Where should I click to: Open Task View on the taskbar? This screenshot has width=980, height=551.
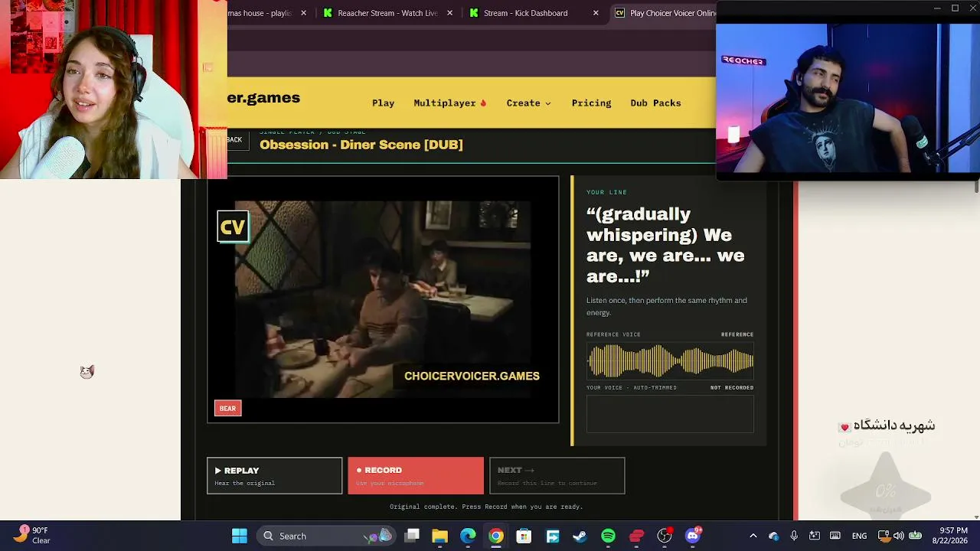point(412,536)
